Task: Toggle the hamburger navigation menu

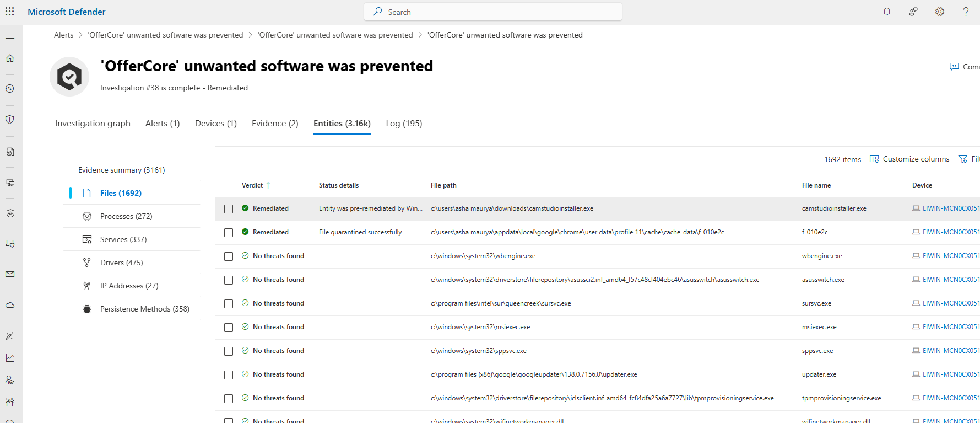Action: point(10,36)
